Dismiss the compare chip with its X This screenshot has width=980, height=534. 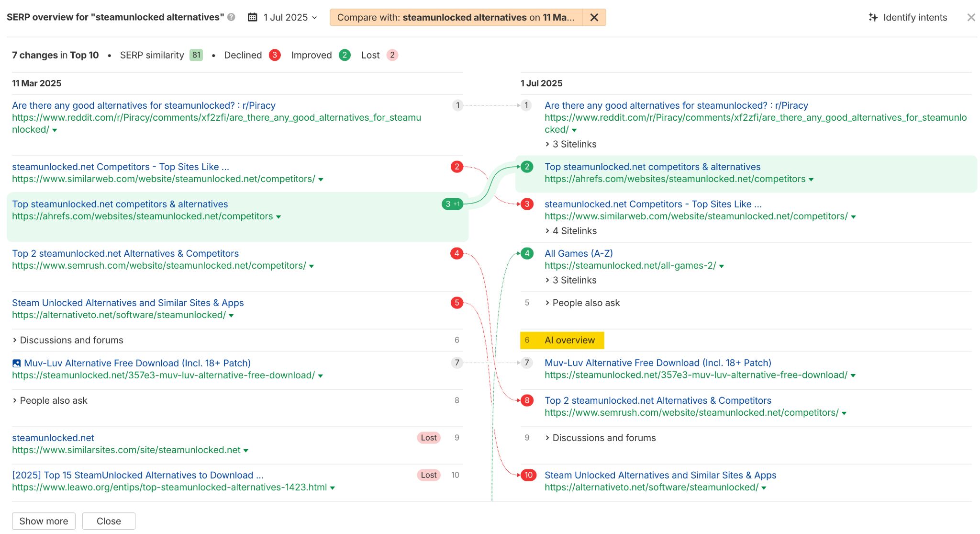(x=594, y=17)
